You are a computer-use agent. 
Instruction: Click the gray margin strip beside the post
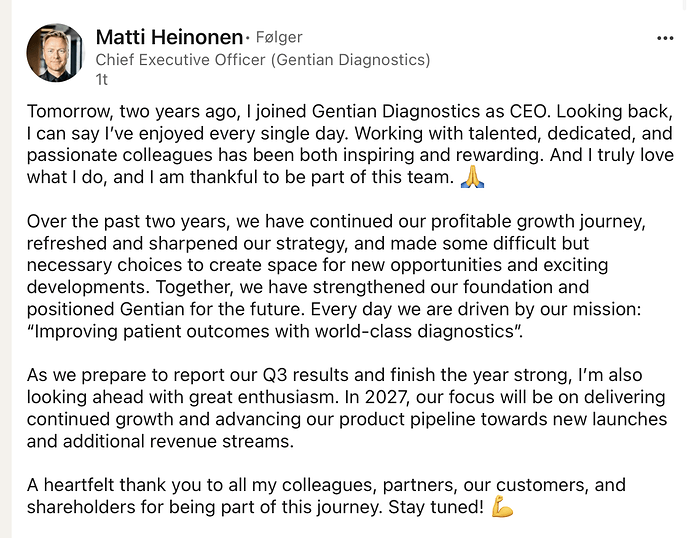[x=5, y=269]
